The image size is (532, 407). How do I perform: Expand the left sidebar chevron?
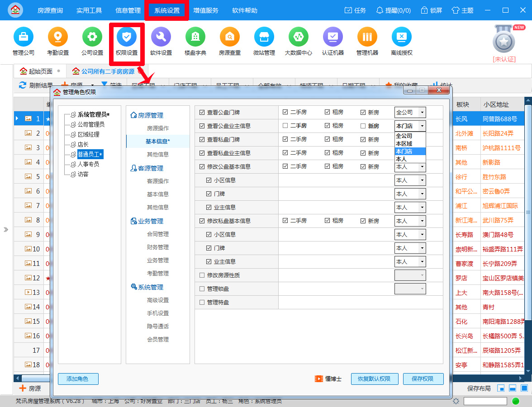click(x=6, y=230)
